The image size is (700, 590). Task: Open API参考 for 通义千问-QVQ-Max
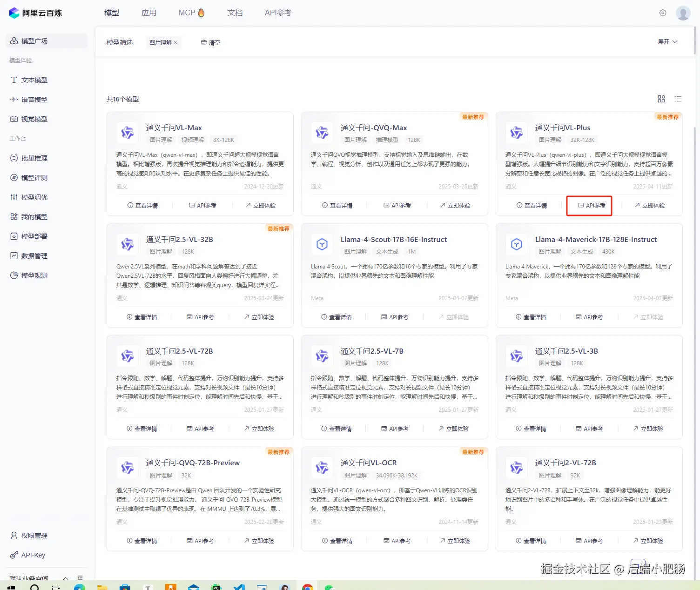pos(397,205)
